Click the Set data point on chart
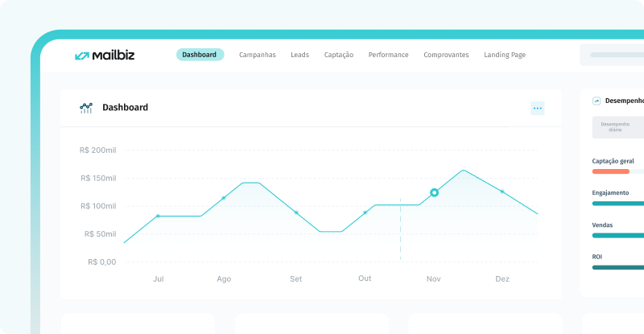This screenshot has height=334, width=644. pyautogui.click(x=296, y=212)
